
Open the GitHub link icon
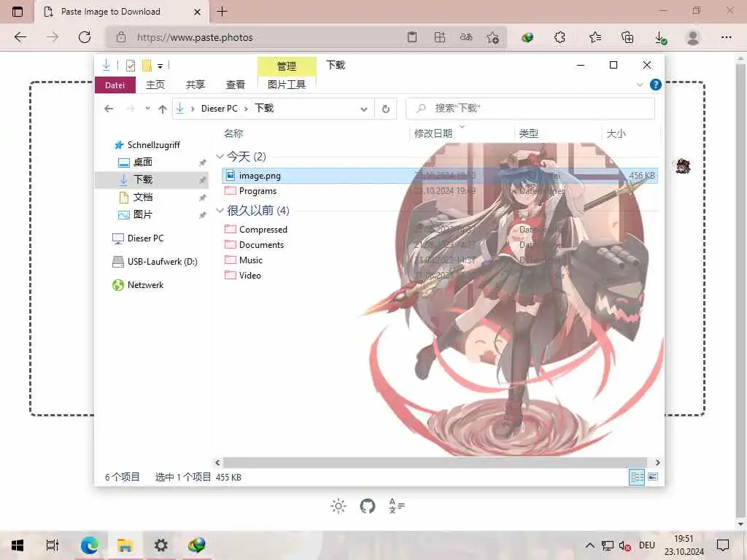pos(368,506)
